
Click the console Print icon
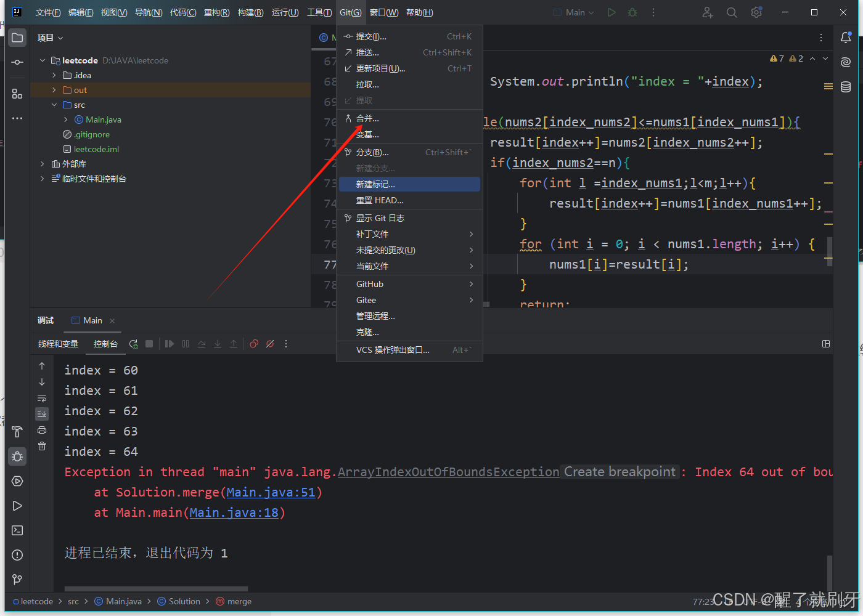click(42, 430)
